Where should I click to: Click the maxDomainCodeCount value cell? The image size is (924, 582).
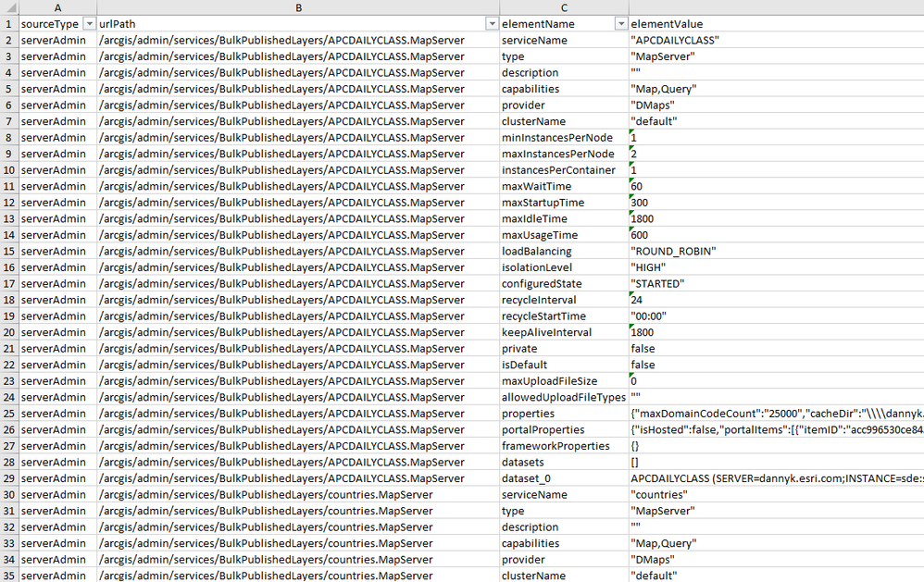point(776,414)
